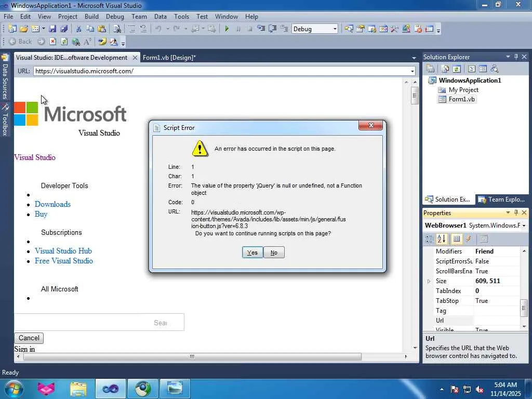This screenshot has width=532, height=399.
Task: Click the Cut scissors icon
Action: click(x=79, y=29)
